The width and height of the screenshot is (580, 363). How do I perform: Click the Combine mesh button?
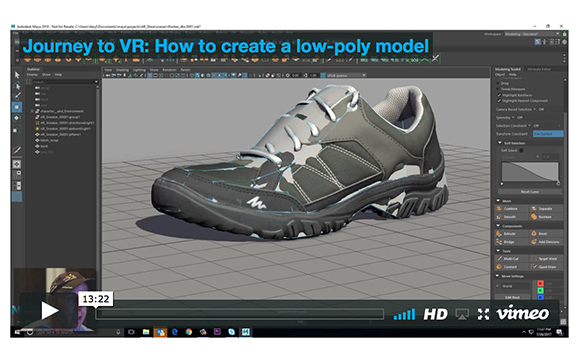tap(512, 209)
